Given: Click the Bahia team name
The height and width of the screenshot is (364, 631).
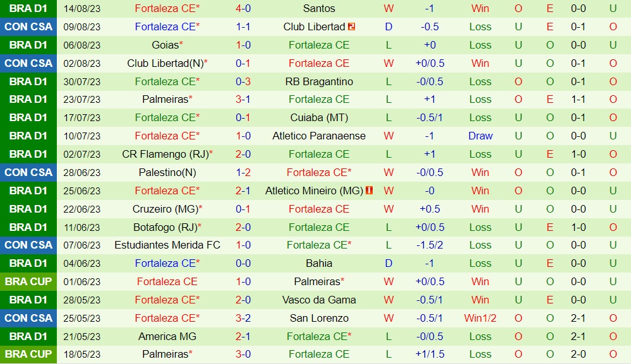Looking at the screenshot, I should click(319, 263).
